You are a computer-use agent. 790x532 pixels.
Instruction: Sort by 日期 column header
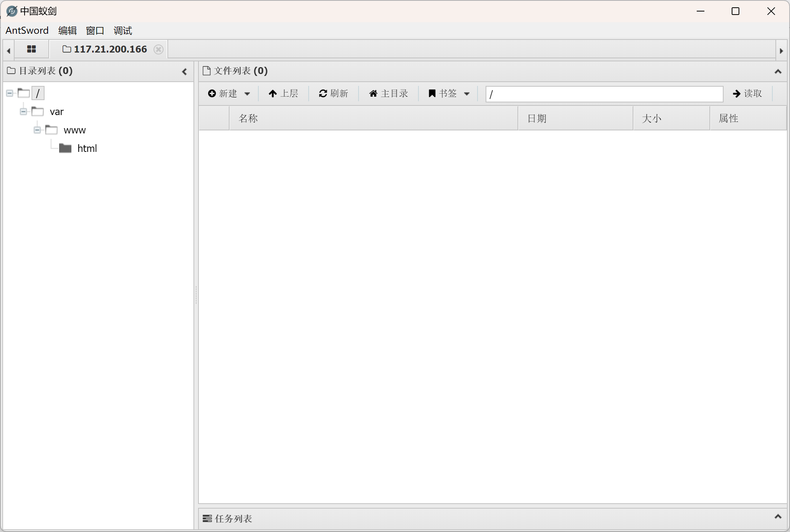pos(575,119)
